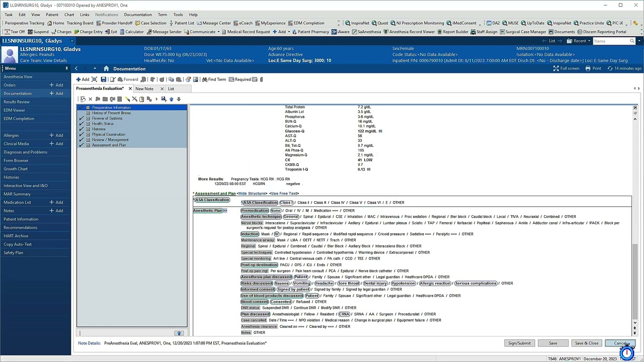Open the Task menu
This screenshot has width=644, height=362.
(x=9, y=15)
